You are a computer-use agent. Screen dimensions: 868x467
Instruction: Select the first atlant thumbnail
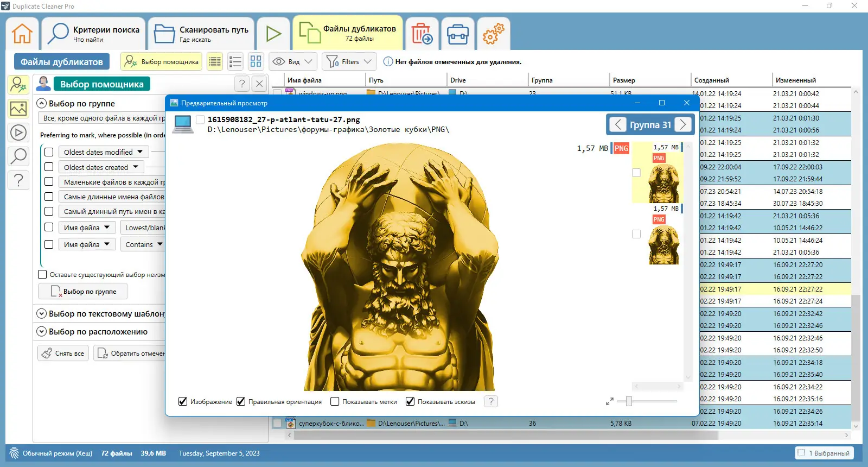(x=664, y=184)
